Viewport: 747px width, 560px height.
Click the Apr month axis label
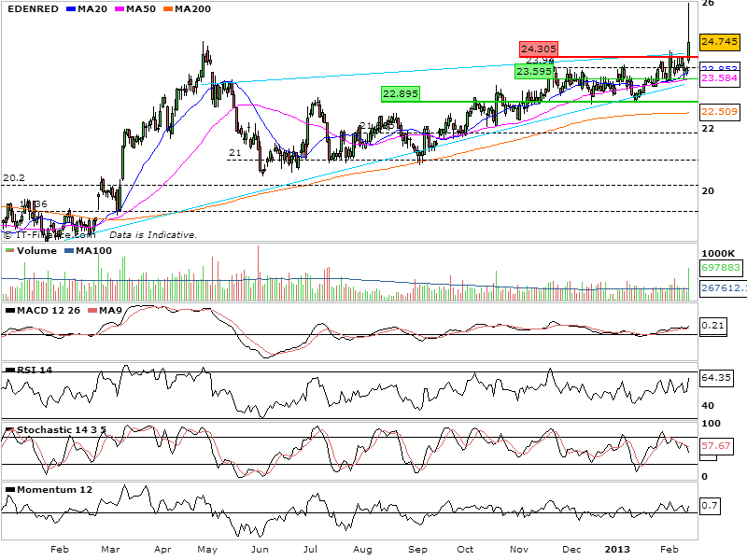pos(162,550)
